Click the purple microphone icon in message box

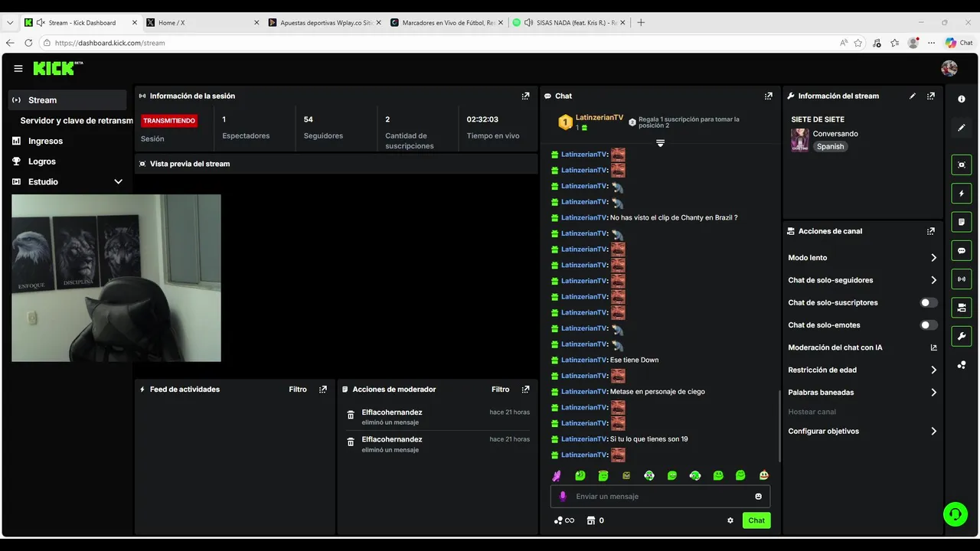563,497
